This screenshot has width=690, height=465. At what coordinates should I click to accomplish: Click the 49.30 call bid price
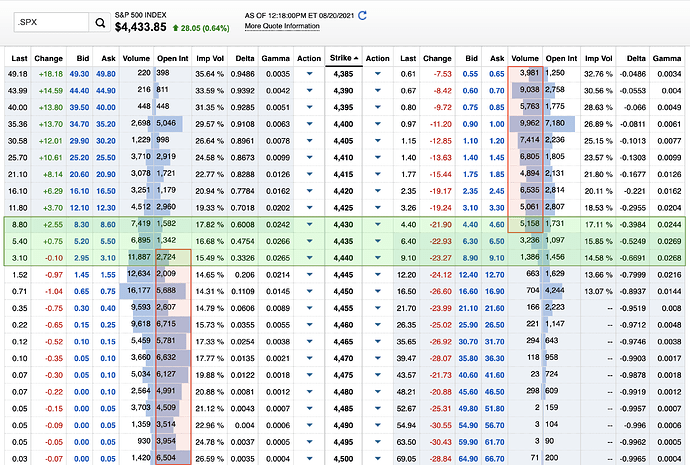point(77,74)
